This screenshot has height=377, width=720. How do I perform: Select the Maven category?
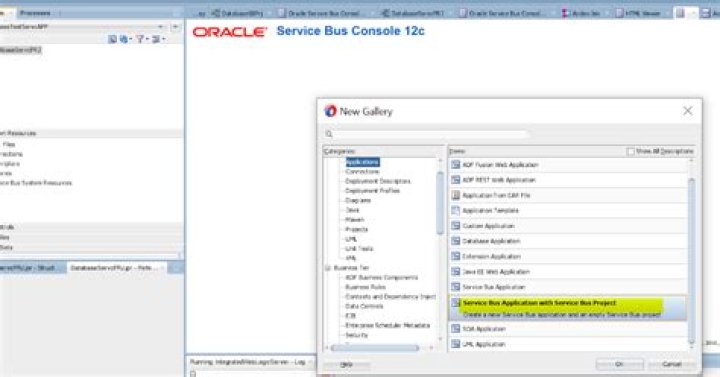tap(354, 220)
